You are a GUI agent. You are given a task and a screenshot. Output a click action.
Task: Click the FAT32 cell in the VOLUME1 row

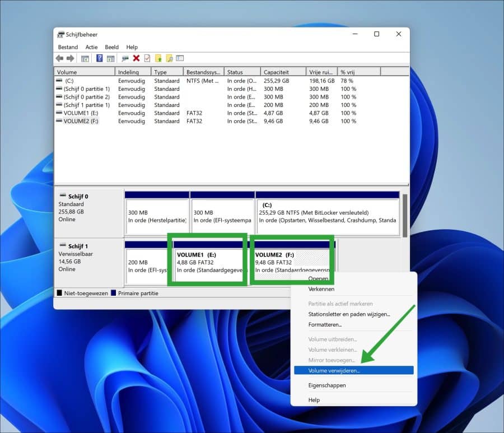[x=194, y=113]
